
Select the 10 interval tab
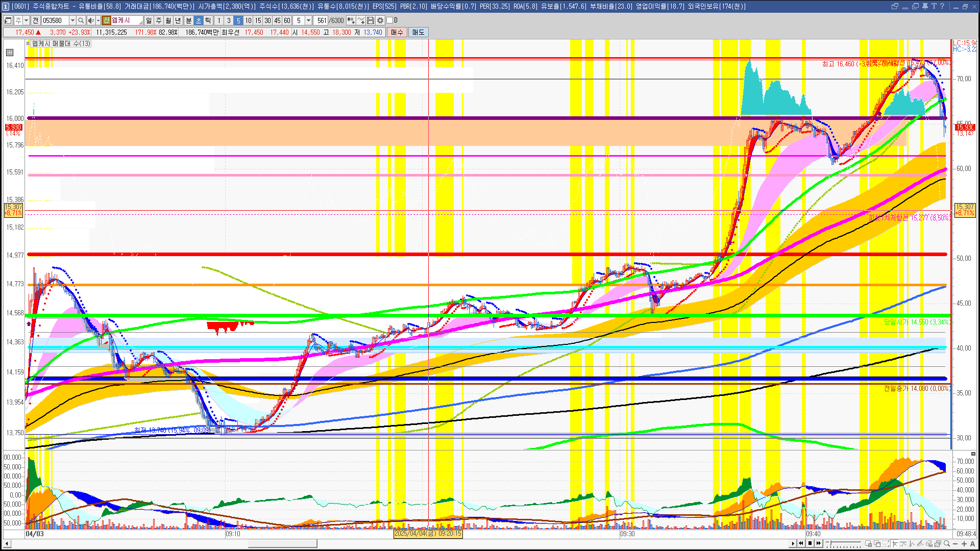pyautogui.click(x=248, y=20)
